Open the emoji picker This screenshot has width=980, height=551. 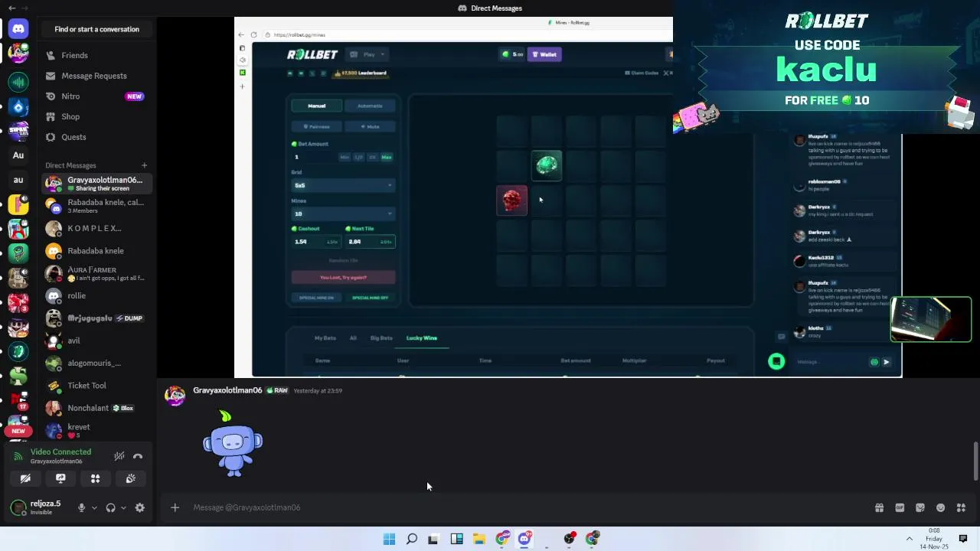point(941,507)
